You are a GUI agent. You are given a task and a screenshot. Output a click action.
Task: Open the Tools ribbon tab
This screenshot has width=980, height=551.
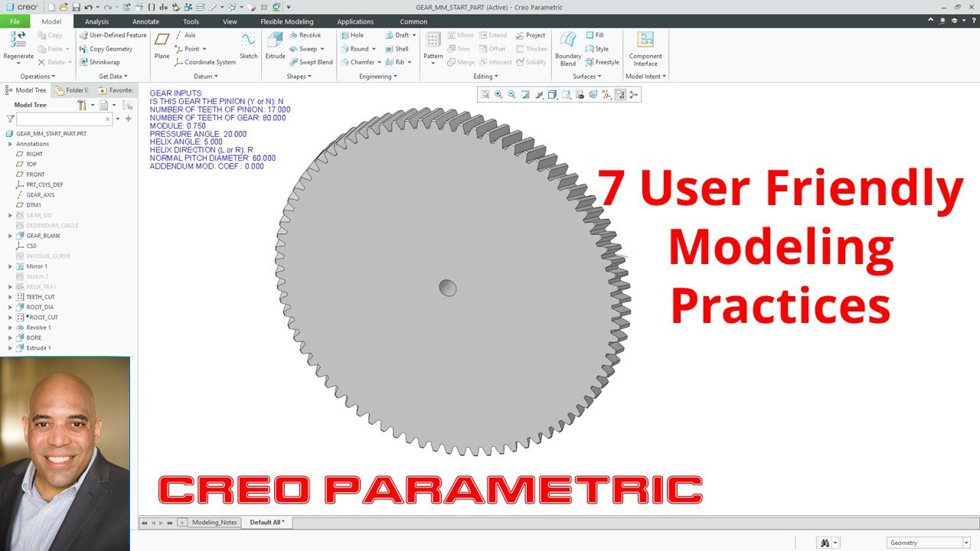point(191,21)
